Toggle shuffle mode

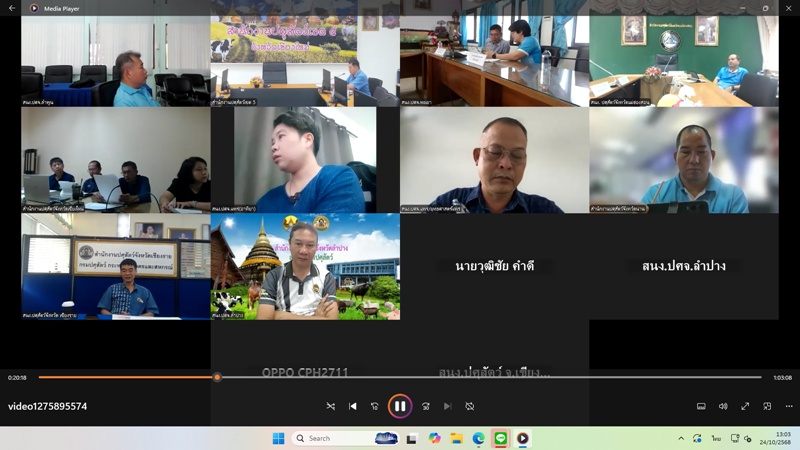[x=331, y=406]
